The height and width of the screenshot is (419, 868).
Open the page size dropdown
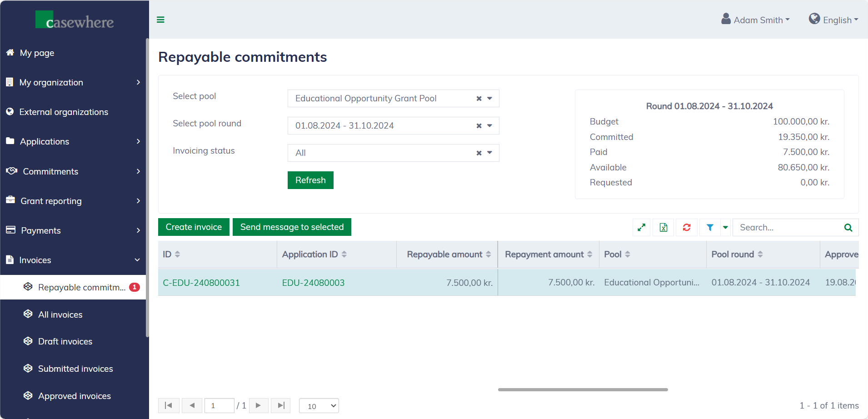point(319,406)
